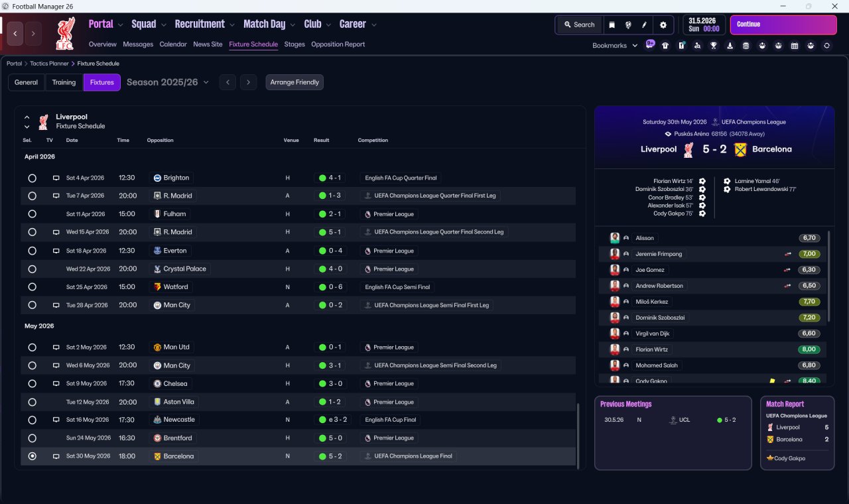The width and height of the screenshot is (849, 504).
Task: Open the messages bubble with 9+ badge
Action: (x=650, y=45)
